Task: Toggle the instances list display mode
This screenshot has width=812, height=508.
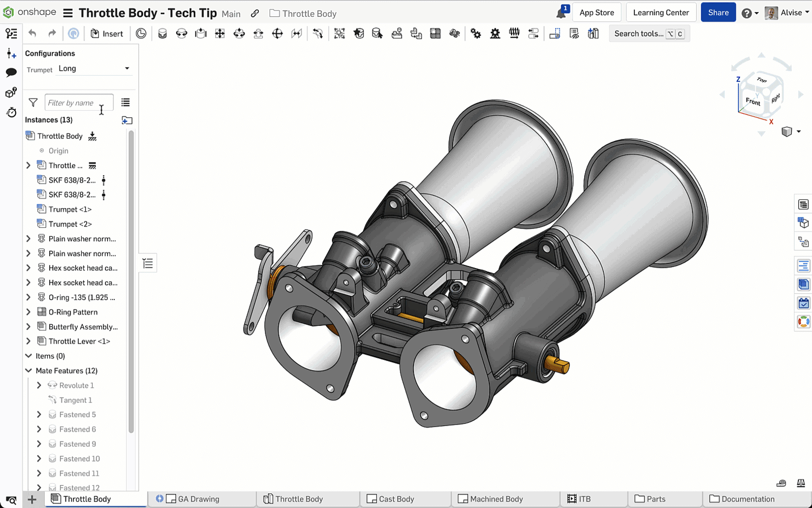Action: [x=126, y=102]
